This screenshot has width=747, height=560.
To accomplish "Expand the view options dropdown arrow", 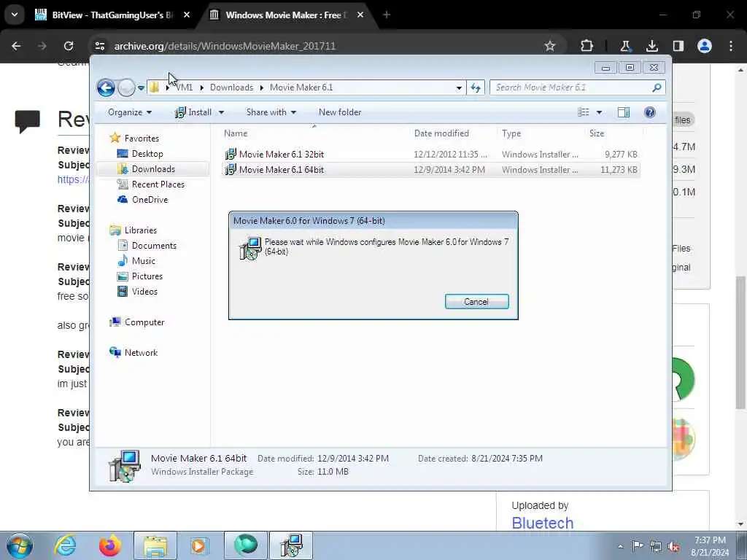I will pyautogui.click(x=600, y=113).
